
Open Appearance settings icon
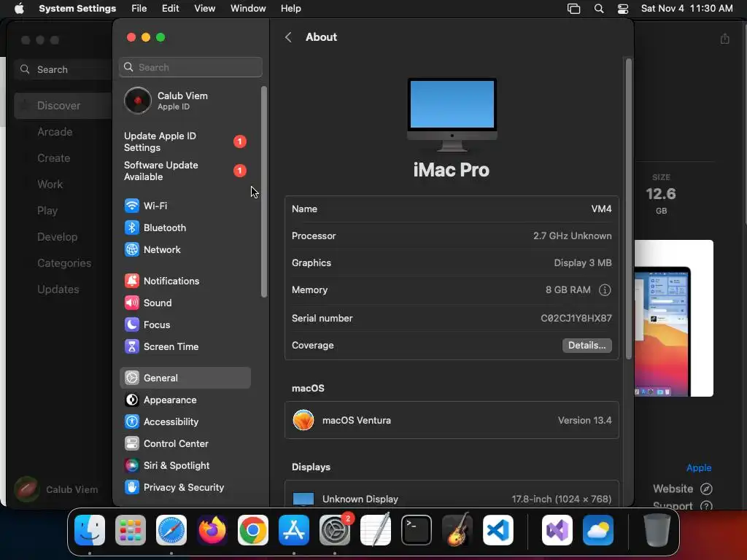[x=131, y=400]
